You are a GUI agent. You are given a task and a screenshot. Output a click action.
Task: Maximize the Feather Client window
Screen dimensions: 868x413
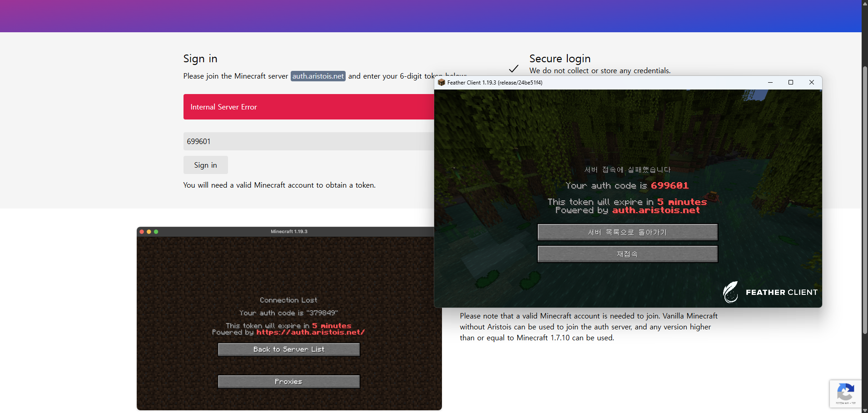click(x=791, y=82)
